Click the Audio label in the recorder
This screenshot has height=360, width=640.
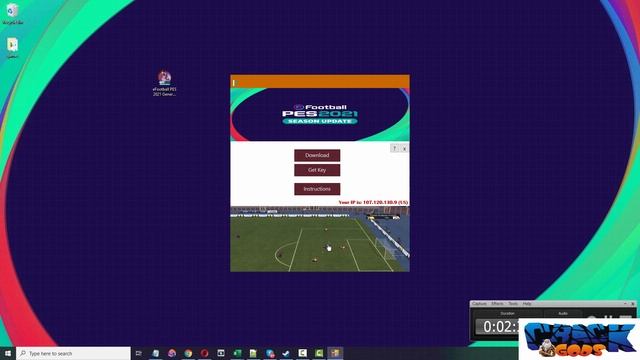click(x=563, y=313)
